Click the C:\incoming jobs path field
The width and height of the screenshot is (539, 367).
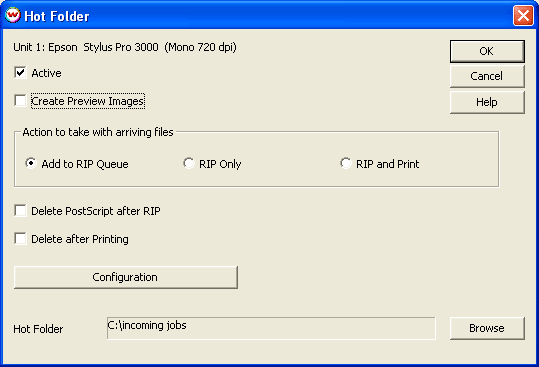pos(271,328)
